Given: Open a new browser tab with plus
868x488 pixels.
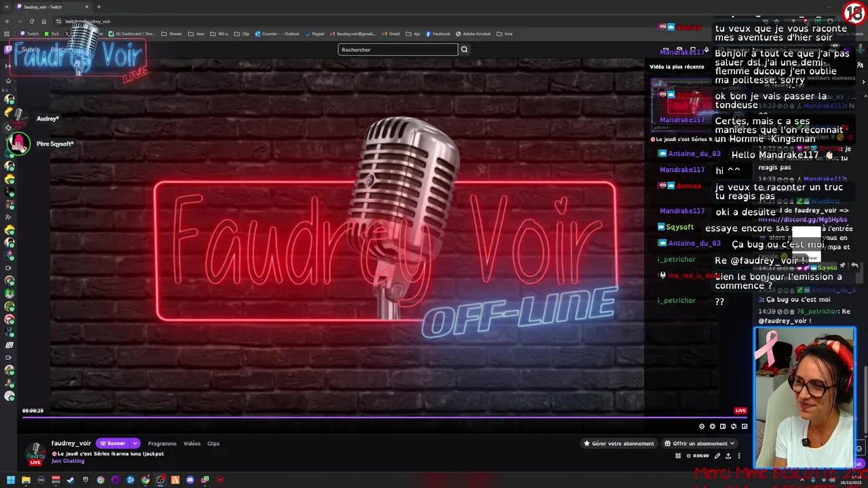Looking at the screenshot, I should (x=99, y=7).
